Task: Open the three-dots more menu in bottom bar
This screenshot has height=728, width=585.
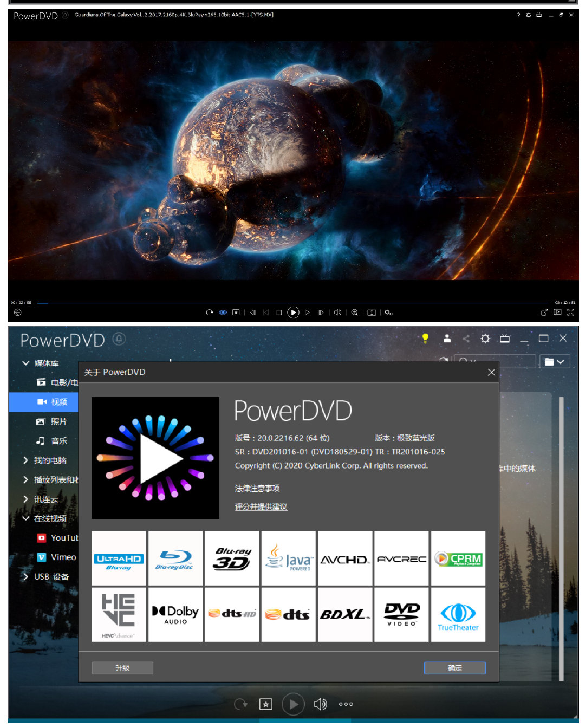Action: point(346,704)
